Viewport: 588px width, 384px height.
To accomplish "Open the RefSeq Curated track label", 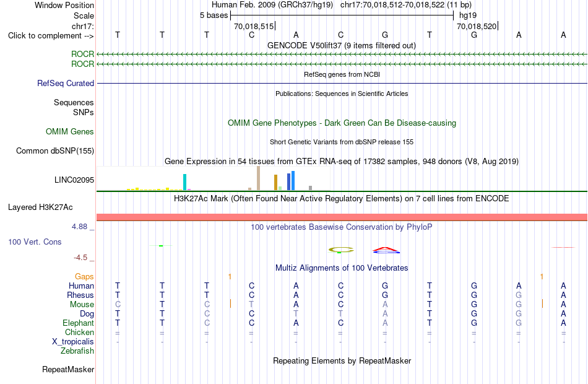I will [x=66, y=84].
